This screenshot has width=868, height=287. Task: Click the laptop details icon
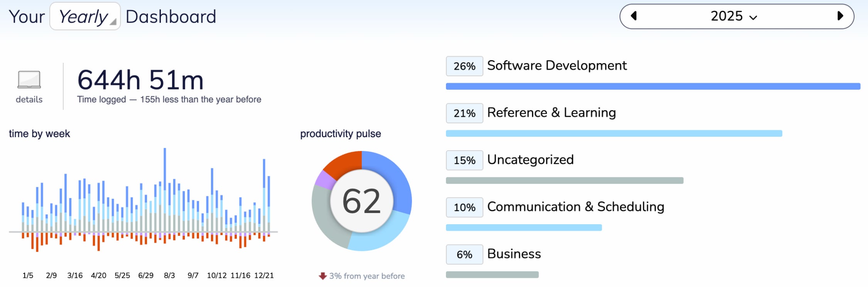29,80
